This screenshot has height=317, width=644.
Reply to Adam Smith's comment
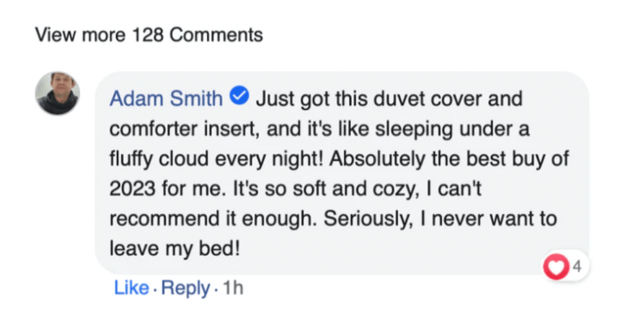point(185,288)
